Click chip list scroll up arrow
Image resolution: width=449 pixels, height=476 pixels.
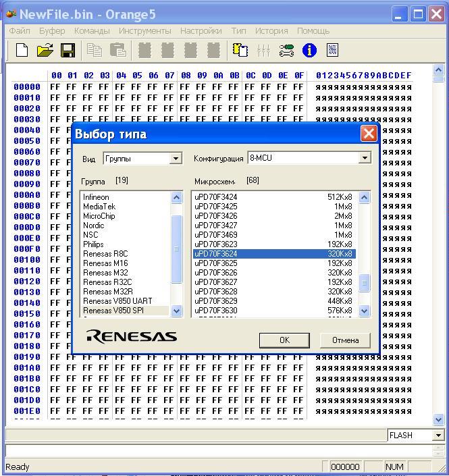pos(364,198)
